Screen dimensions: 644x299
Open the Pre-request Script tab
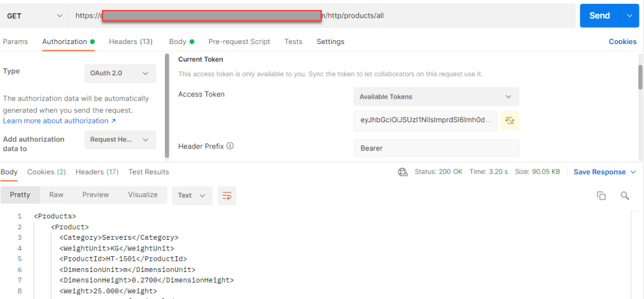(239, 42)
